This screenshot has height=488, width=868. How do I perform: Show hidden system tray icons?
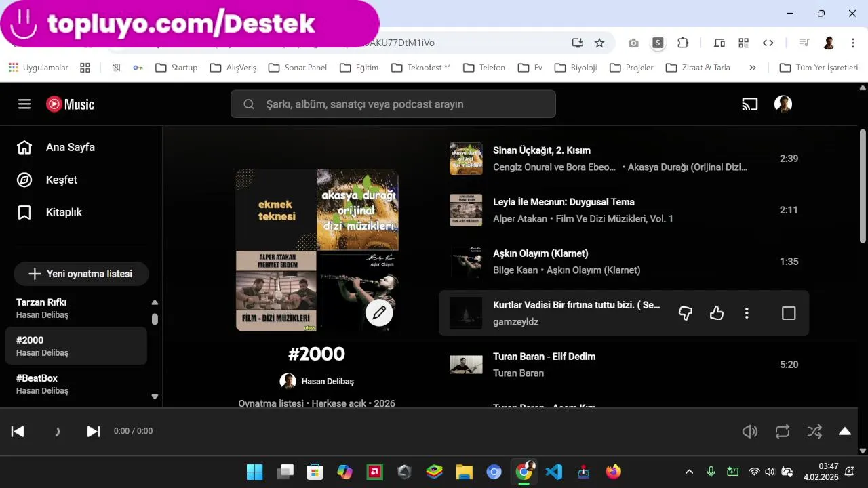689,472
